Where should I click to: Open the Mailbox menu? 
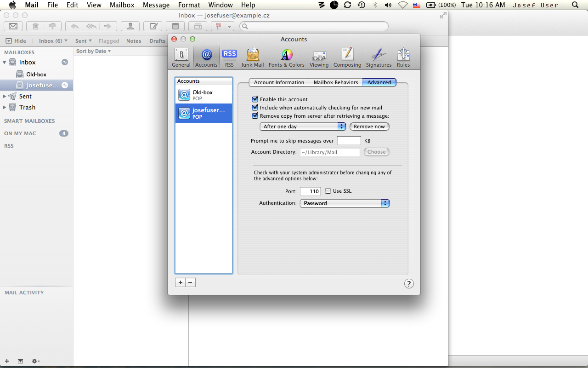[x=122, y=5]
